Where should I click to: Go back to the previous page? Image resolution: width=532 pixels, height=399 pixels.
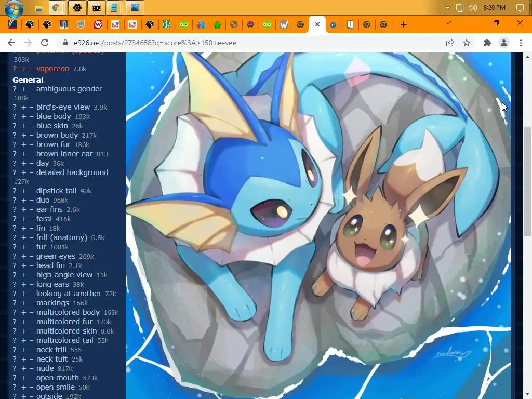pos(11,43)
